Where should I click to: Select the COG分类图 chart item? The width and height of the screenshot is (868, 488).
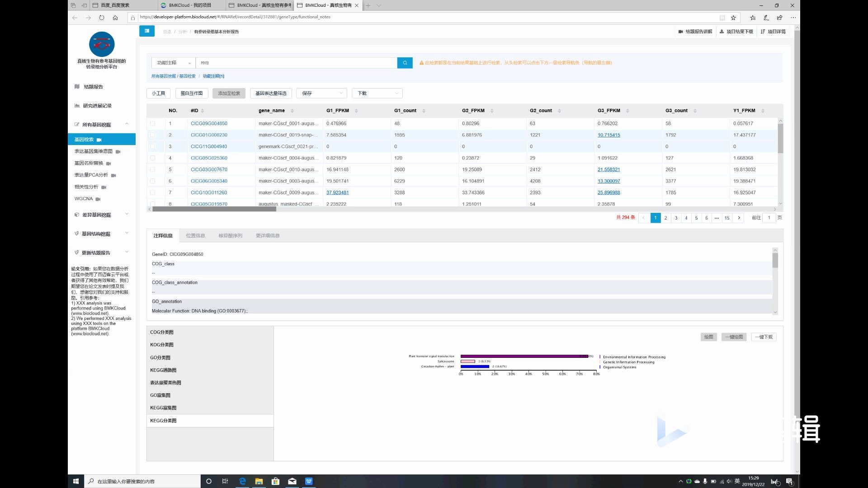[210, 332]
